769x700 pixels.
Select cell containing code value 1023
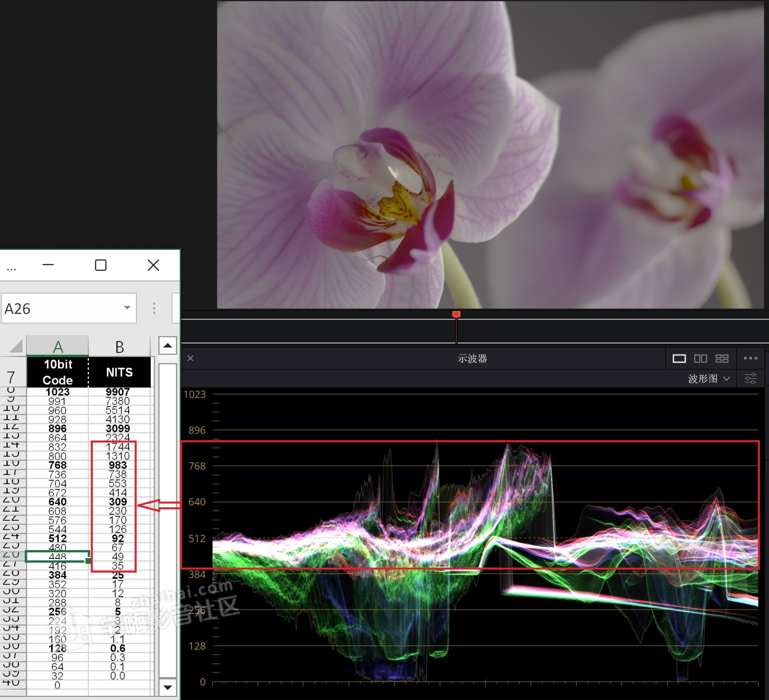click(x=58, y=392)
